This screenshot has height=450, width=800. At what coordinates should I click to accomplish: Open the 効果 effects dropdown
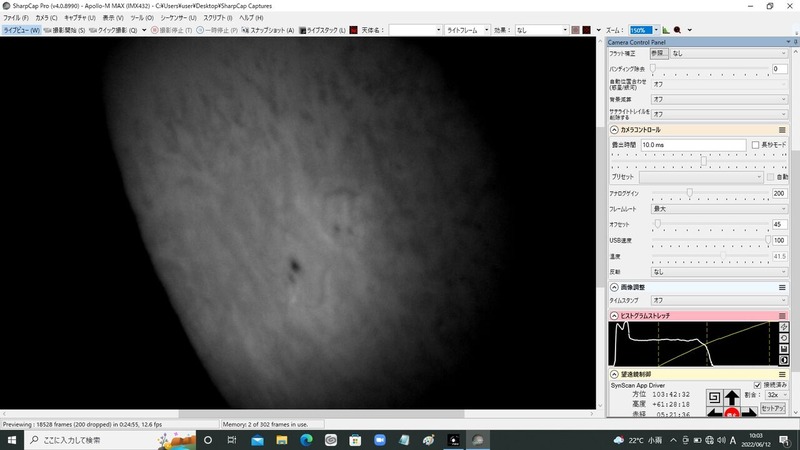[x=541, y=30]
